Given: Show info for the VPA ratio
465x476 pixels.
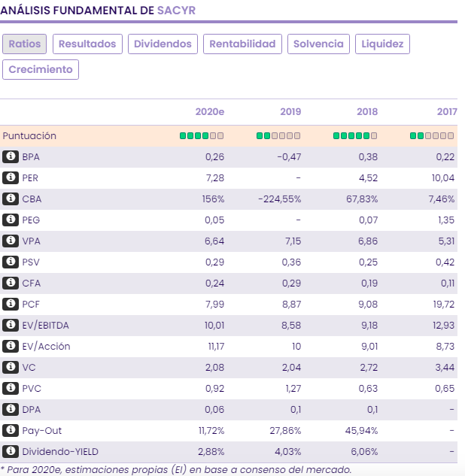Looking at the screenshot, I should pos(11,241).
